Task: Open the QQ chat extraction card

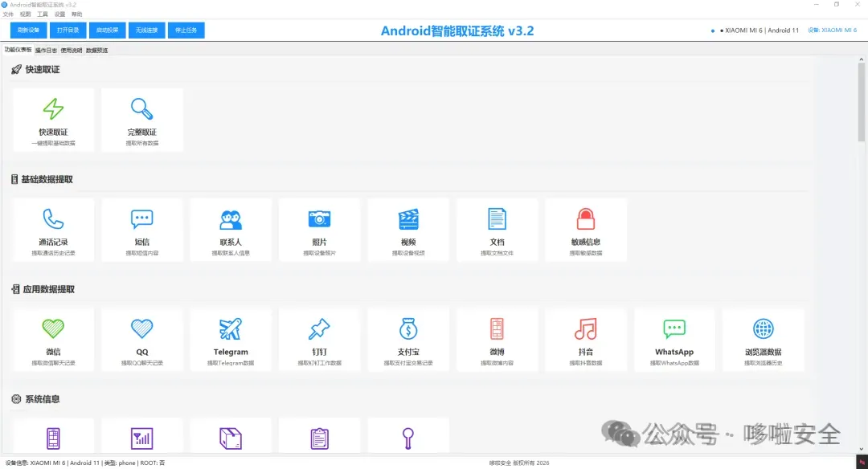Action: pyautogui.click(x=142, y=340)
